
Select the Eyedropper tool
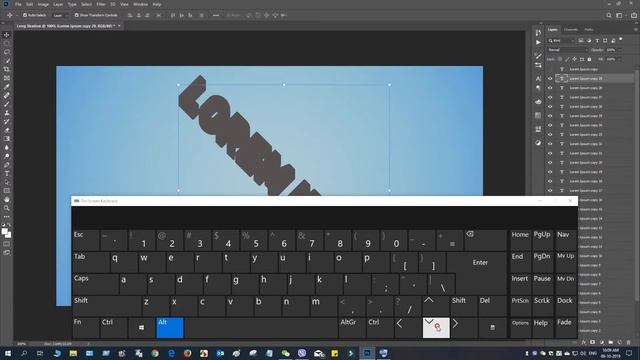point(7,87)
